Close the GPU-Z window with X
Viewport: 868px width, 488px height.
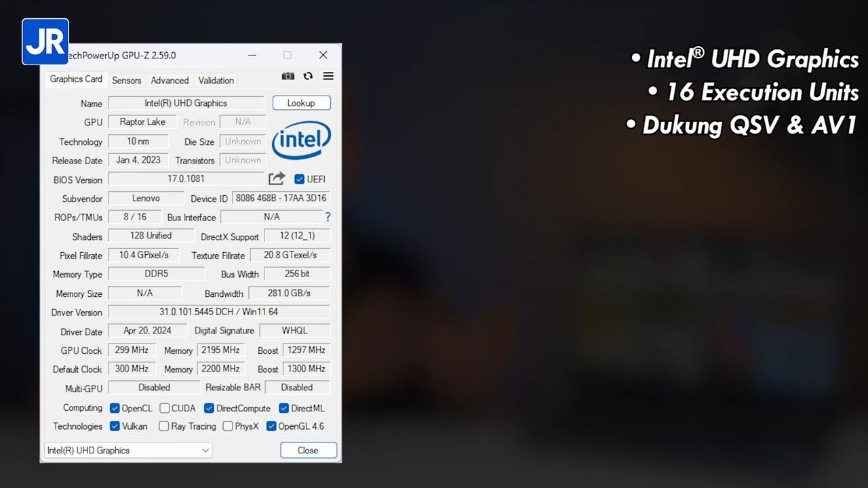pos(323,55)
